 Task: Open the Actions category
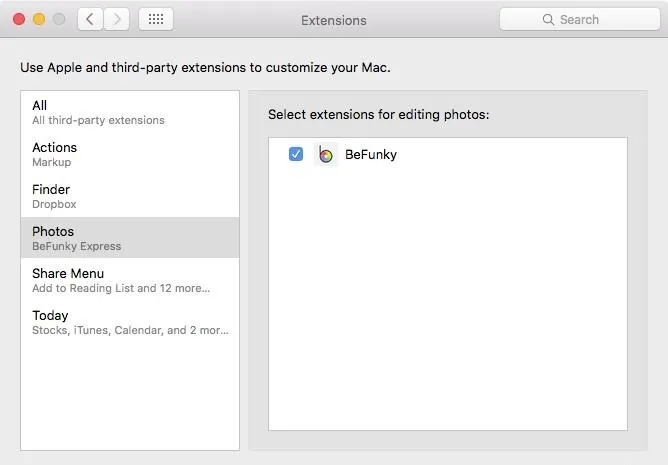click(x=130, y=154)
